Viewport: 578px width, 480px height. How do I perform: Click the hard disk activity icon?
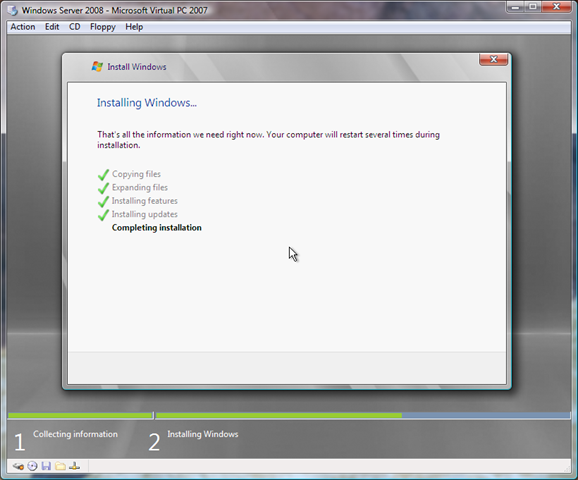point(18,466)
